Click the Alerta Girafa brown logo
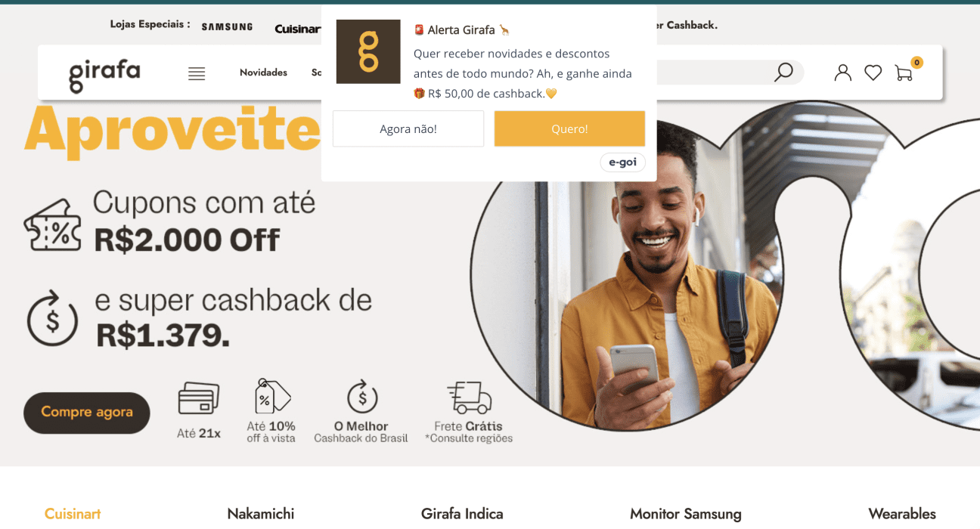 point(368,51)
